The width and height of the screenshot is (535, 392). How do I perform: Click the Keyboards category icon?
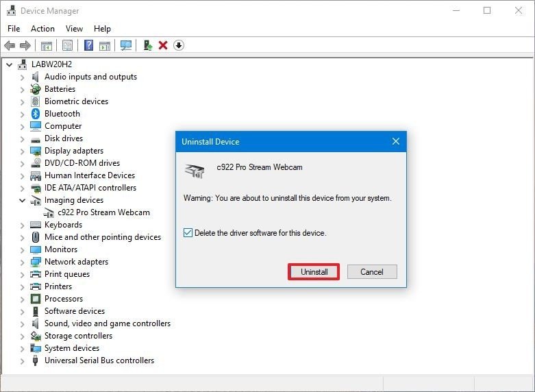[x=36, y=225]
